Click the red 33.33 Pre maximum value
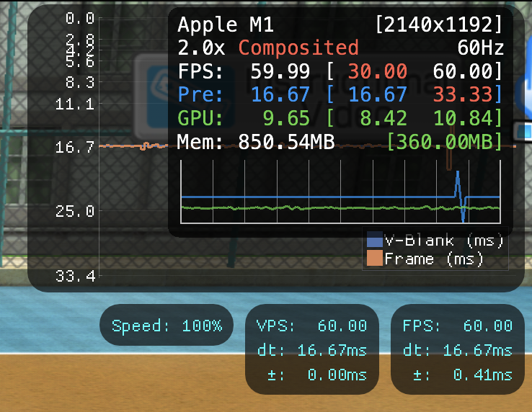 463,94
